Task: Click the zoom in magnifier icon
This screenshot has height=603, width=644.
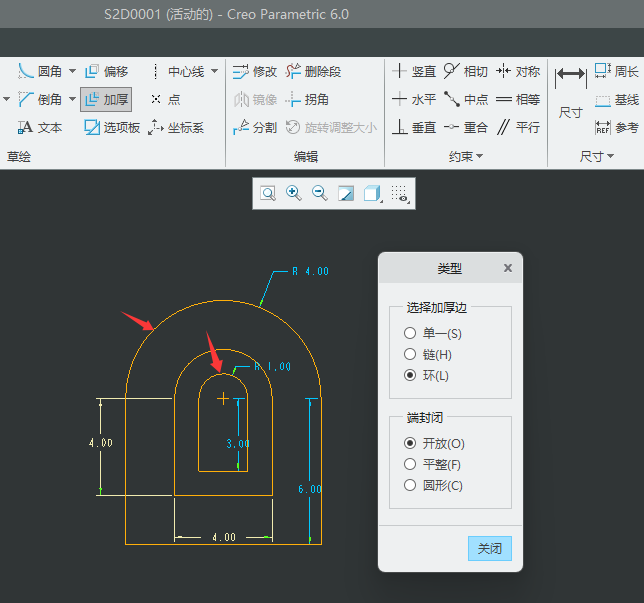Action: coord(294,193)
